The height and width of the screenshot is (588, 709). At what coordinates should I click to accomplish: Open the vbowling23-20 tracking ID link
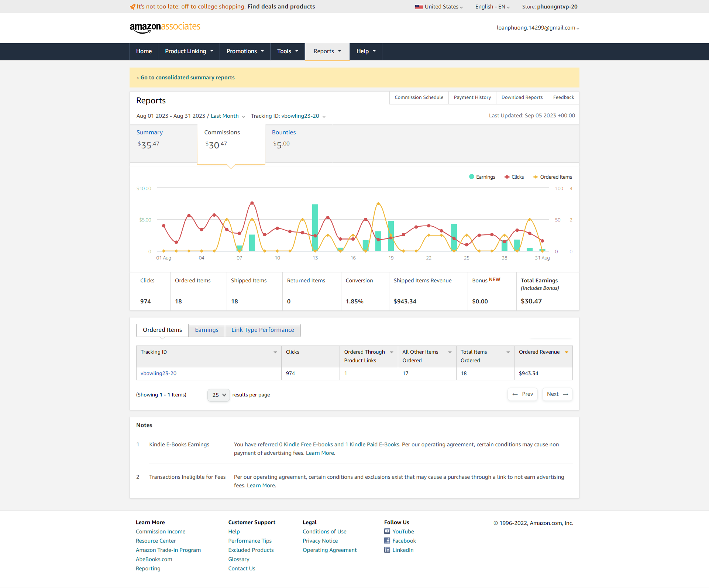coord(158,373)
